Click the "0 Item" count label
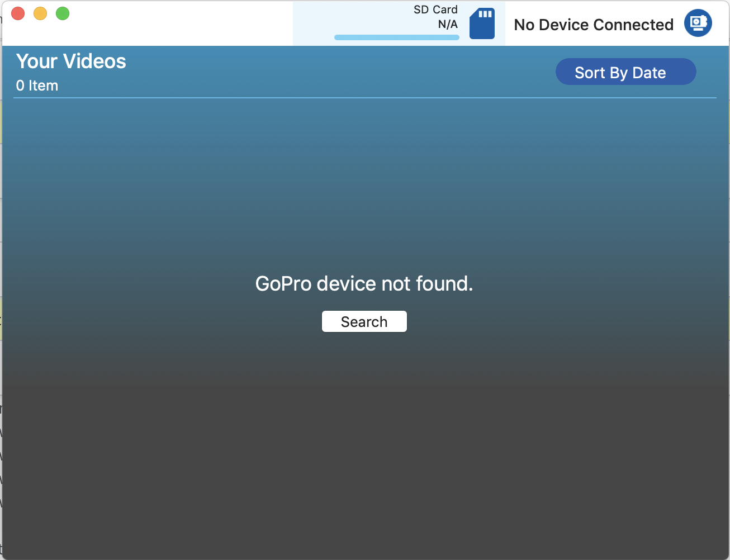Viewport: 730px width, 560px height. tap(37, 86)
